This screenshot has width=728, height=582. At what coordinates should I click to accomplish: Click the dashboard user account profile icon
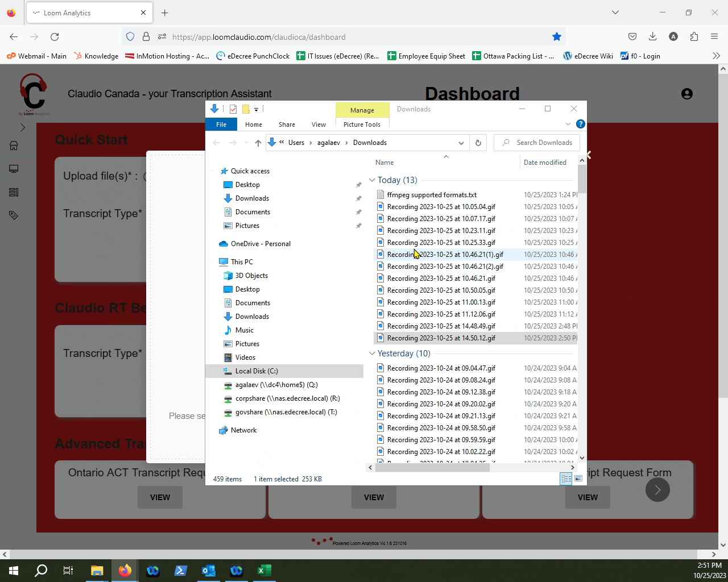687,94
